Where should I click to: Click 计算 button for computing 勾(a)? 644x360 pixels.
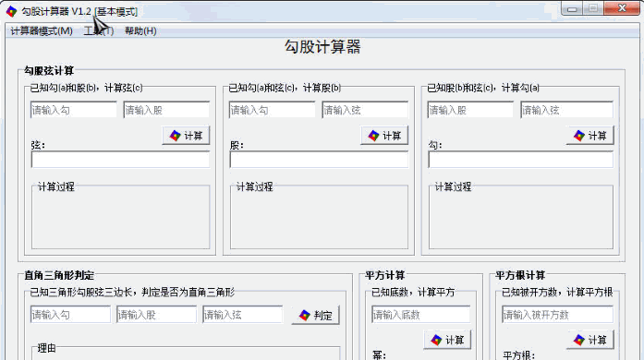coord(589,136)
